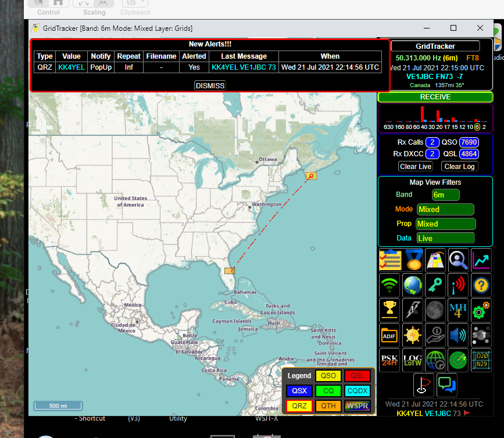Click the solar conditions sun icon

pos(413,336)
